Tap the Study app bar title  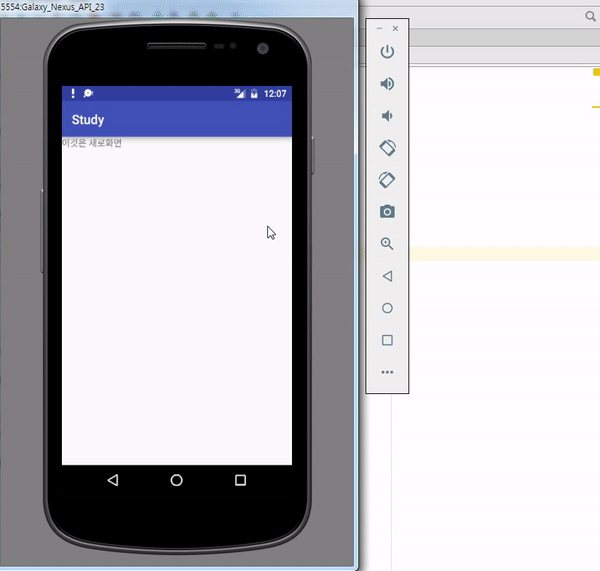88,119
